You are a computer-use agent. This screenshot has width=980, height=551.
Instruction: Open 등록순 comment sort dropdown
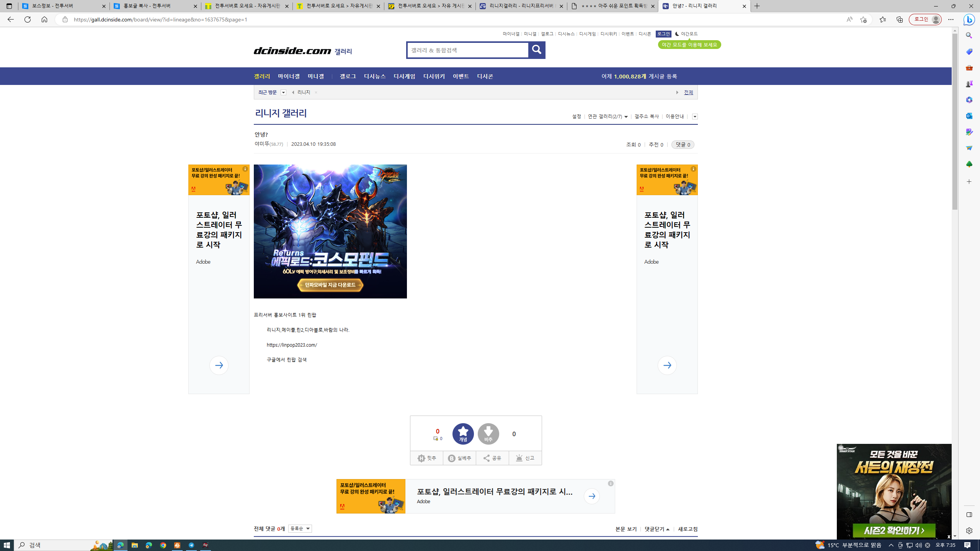pyautogui.click(x=300, y=528)
